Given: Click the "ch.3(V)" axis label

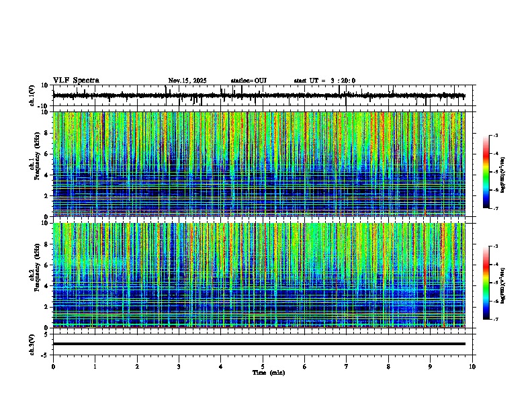Looking at the screenshot, I should [32, 345].
